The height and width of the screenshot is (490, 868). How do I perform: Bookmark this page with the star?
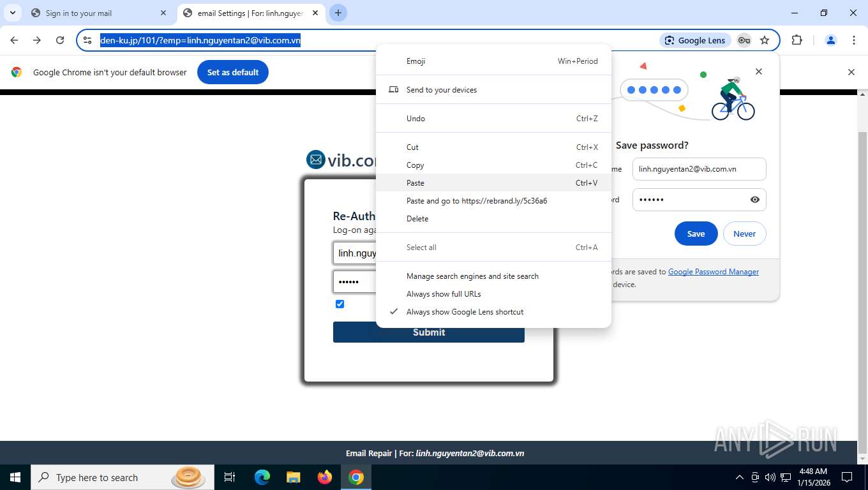click(765, 40)
